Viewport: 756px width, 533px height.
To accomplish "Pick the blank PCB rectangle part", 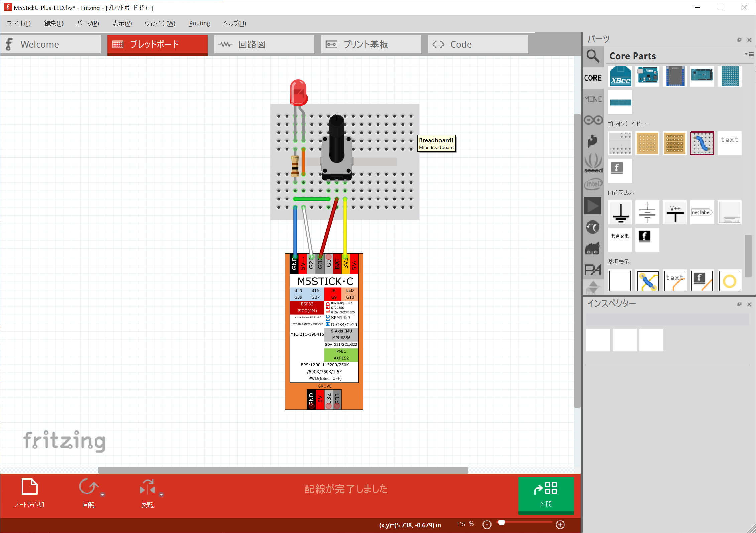I will coord(620,280).
